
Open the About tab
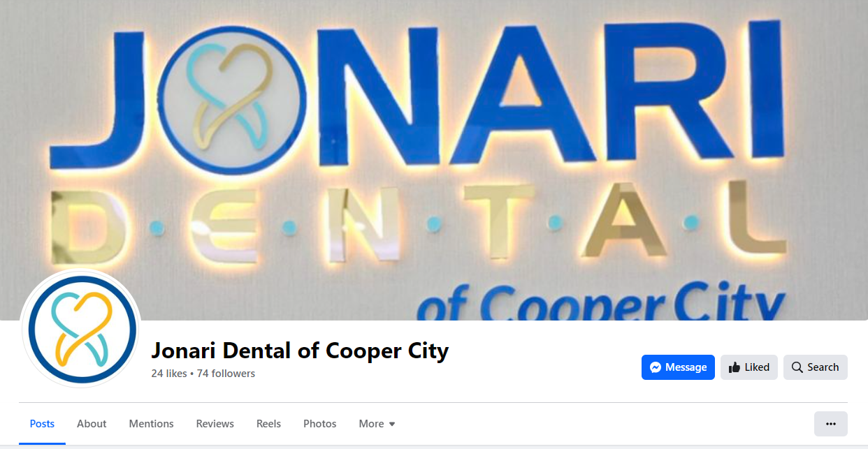pyautogui.click(x=92, y=424)
